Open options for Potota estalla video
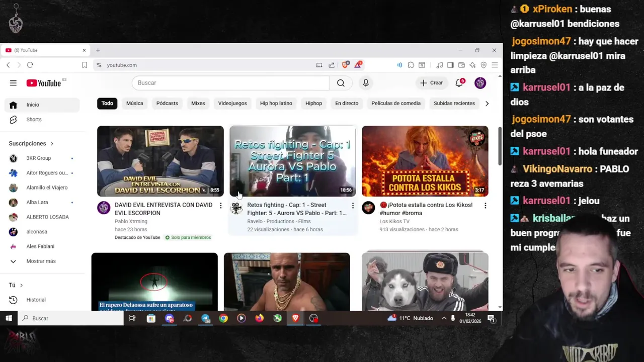 click(485, 206)
